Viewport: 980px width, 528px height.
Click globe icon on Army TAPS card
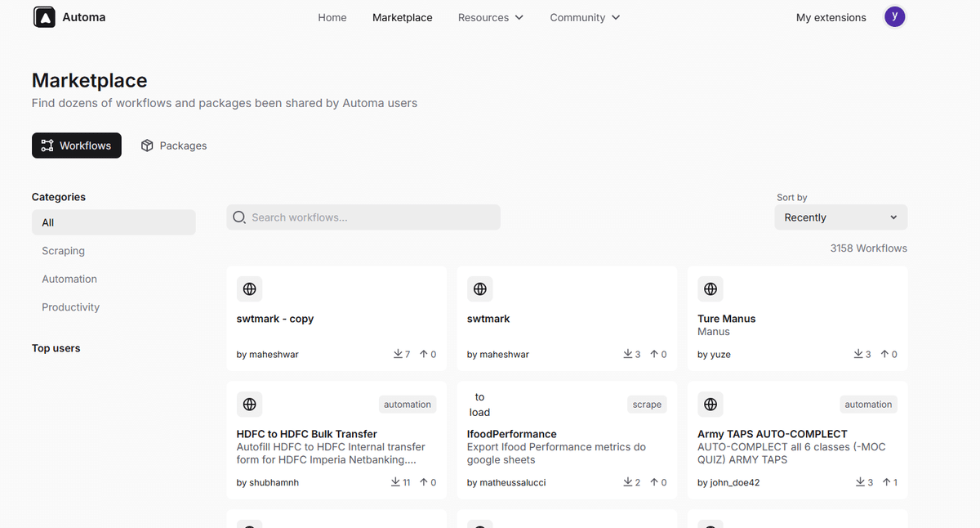(x=710, y=405)
